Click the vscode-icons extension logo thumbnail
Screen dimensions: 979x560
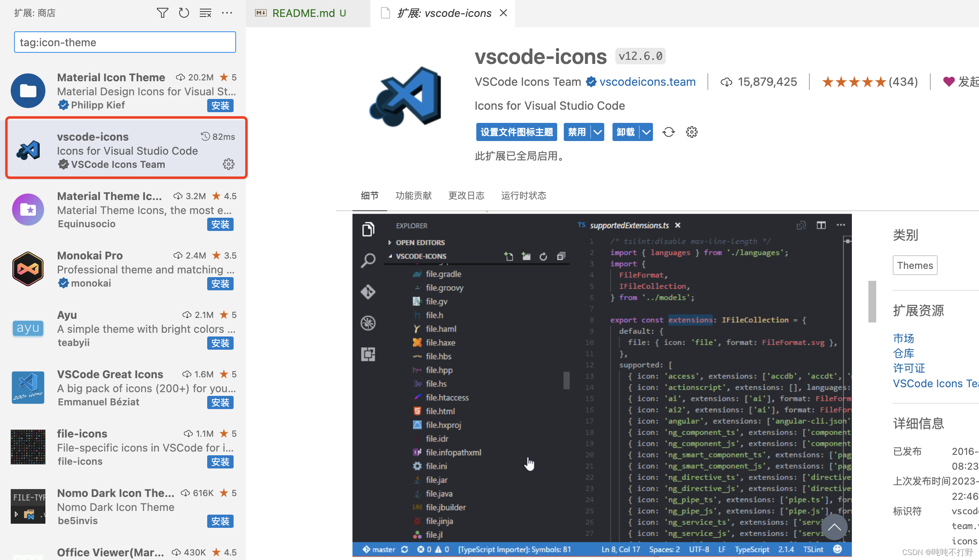pyautogui.click(x=28, y=150)
